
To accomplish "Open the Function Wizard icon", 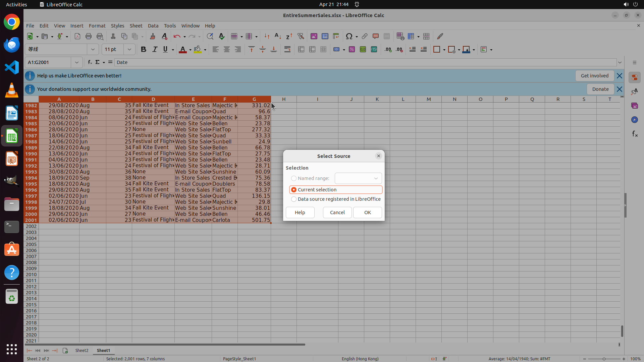I will coord(90,62).
